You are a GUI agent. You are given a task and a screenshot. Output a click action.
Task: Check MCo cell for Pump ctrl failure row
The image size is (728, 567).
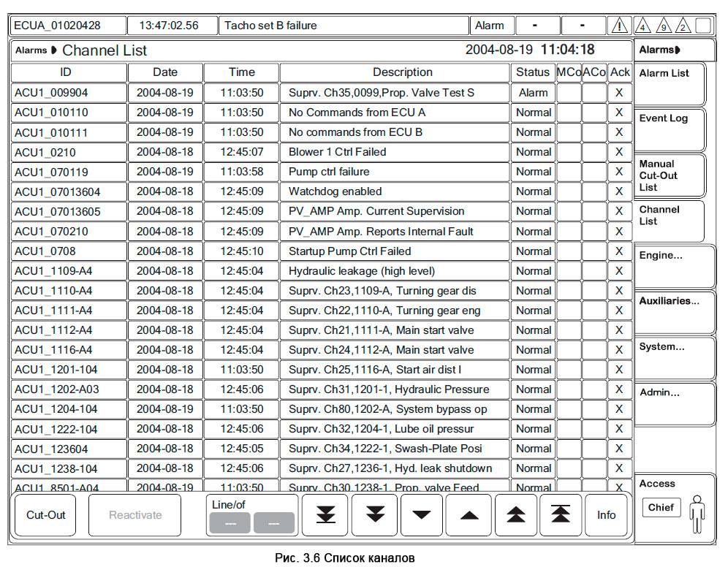(569, 172)
